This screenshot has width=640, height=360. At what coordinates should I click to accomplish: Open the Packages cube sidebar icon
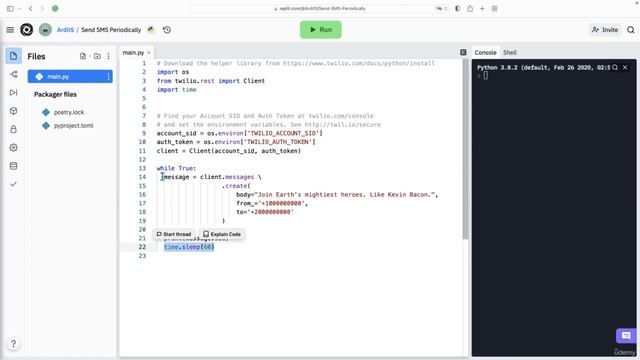coord(13,111)
